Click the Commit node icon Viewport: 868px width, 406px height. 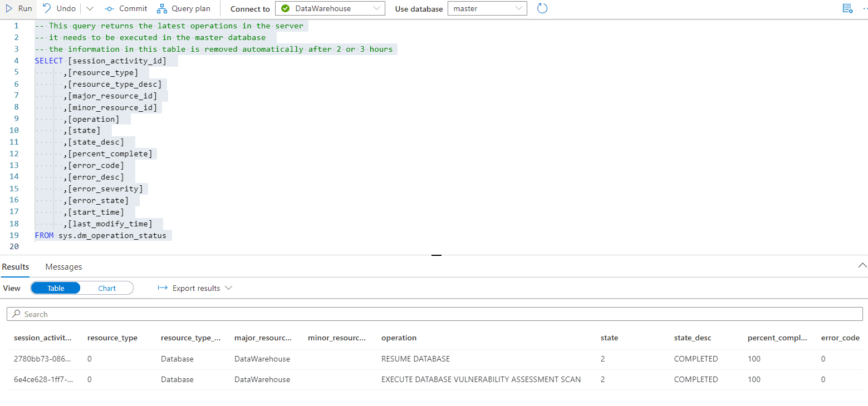[109, 8]
